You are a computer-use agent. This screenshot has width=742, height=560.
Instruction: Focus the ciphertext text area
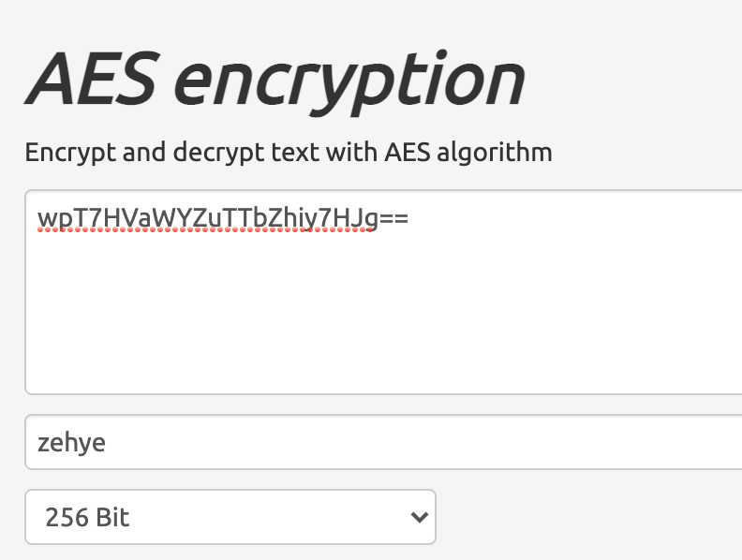pyautogui.click(x=383, y=292)
